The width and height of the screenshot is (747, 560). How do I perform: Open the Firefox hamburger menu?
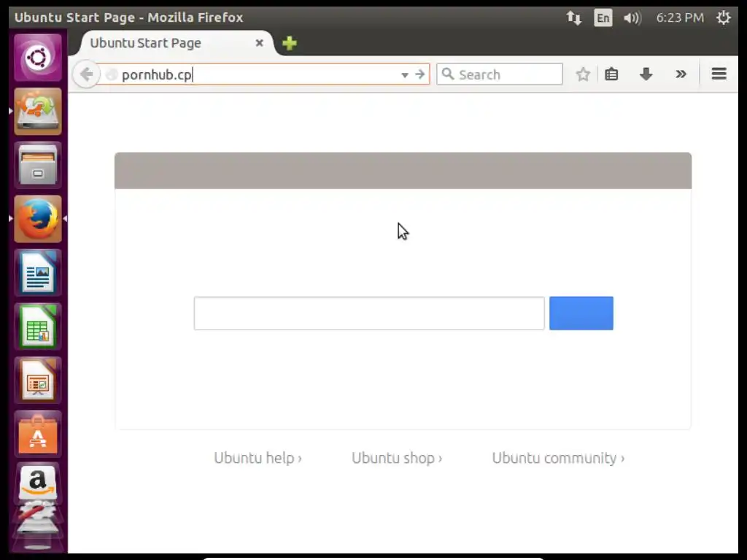719,74
